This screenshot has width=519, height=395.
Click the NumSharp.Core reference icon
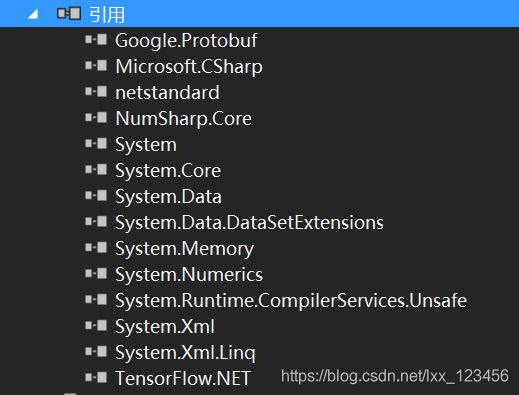(x=96, y=118)
